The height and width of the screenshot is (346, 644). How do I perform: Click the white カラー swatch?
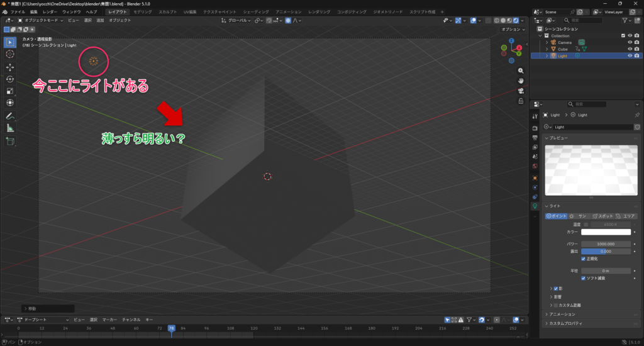606,232
